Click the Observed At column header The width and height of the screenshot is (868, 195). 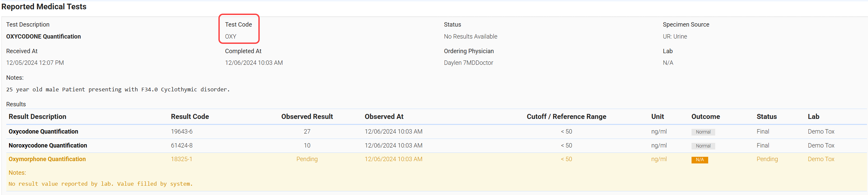pos(384,117)
